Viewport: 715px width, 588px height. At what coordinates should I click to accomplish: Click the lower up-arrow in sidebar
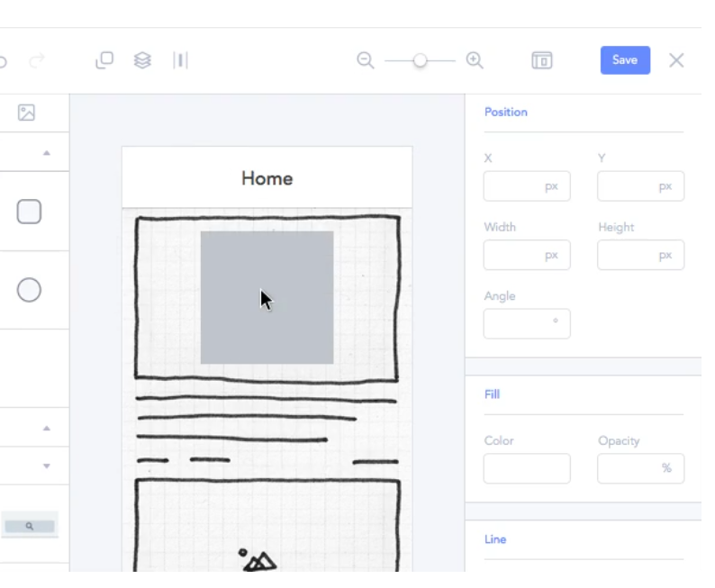[x=47, y=429]
